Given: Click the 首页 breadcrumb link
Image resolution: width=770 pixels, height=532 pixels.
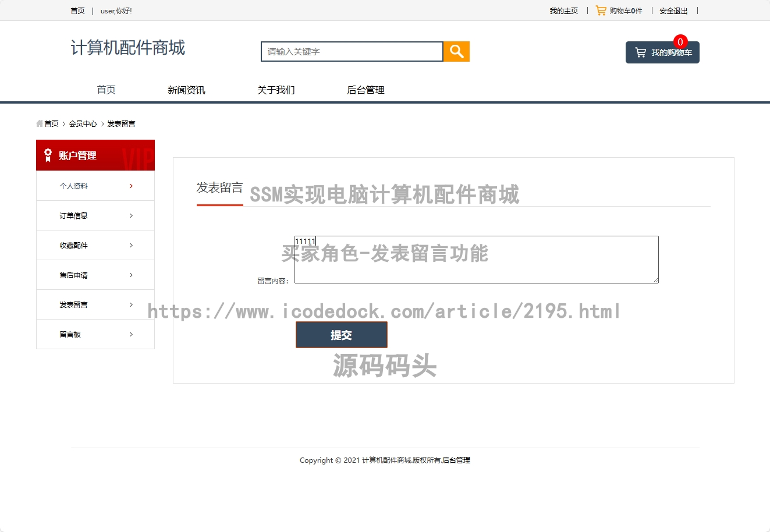Looking at the screenshot, I should [52, 123].
